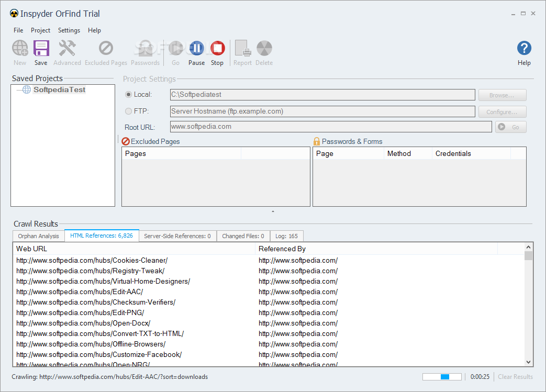Minimize the OrFind window
Viewport: 546px width, 392px height.
click(513, 14)
